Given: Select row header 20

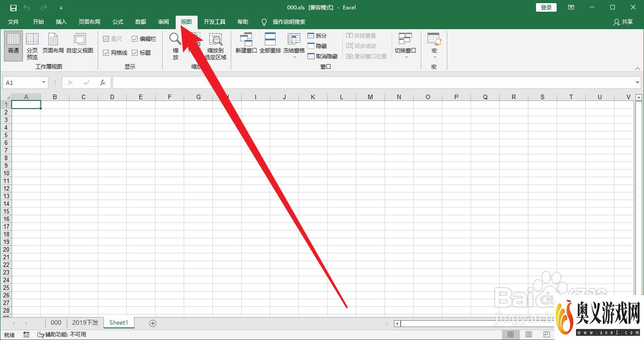Looking at the screenshot, I should [6, 249].
